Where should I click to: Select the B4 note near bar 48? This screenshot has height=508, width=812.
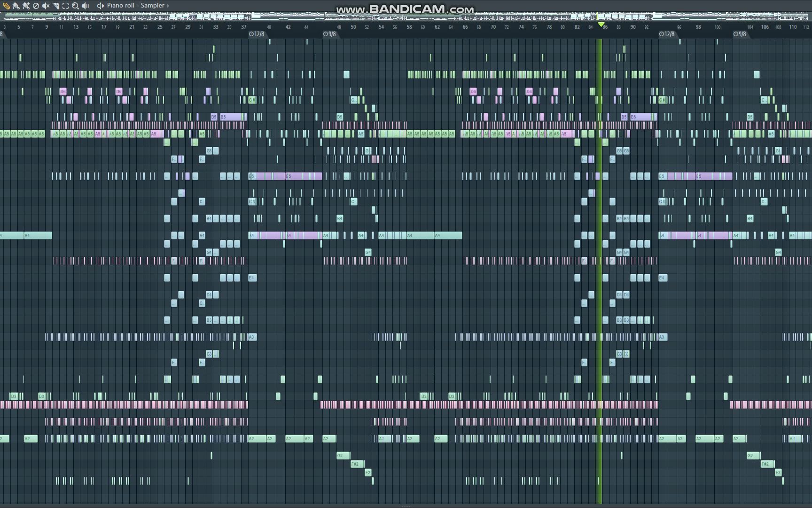click(340, 218)
